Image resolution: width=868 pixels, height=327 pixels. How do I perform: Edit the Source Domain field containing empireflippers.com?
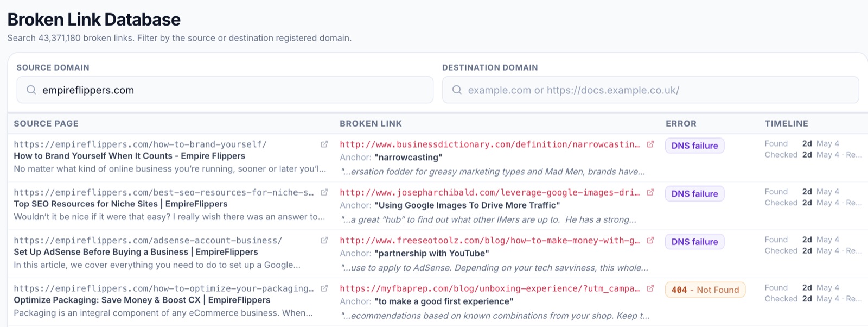(225, 90)
